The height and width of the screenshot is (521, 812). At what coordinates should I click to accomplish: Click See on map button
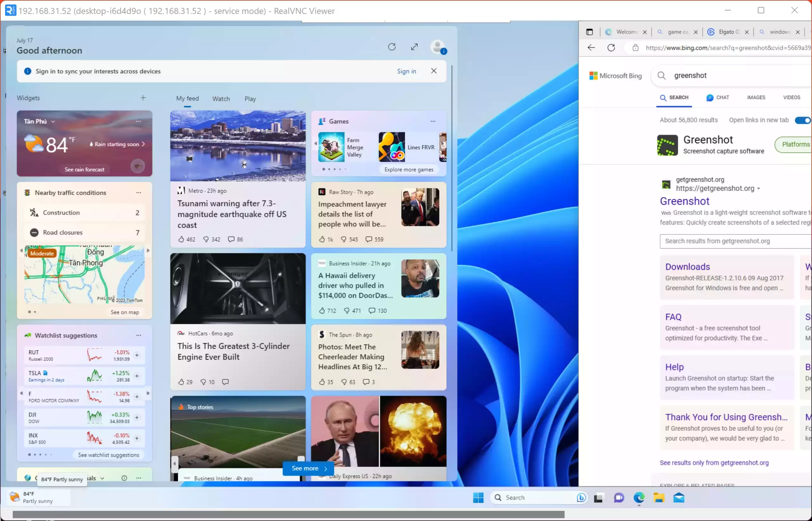(x=125, y=312)
